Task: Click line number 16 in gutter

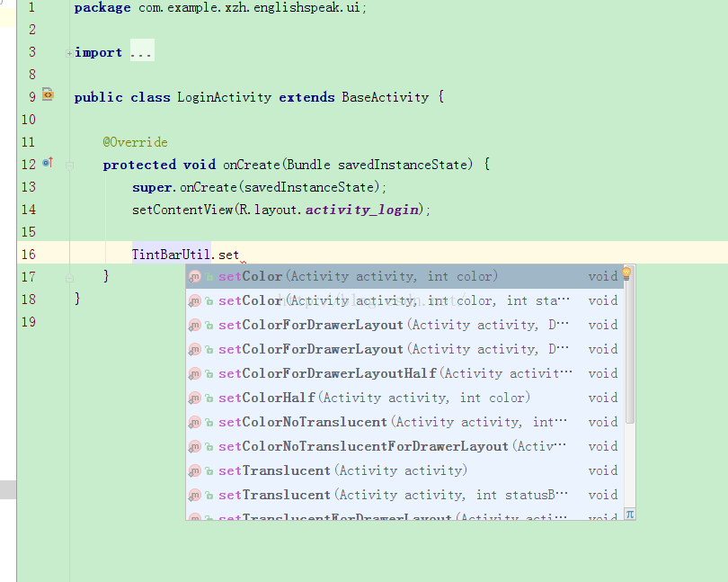Action: (29, 255)
